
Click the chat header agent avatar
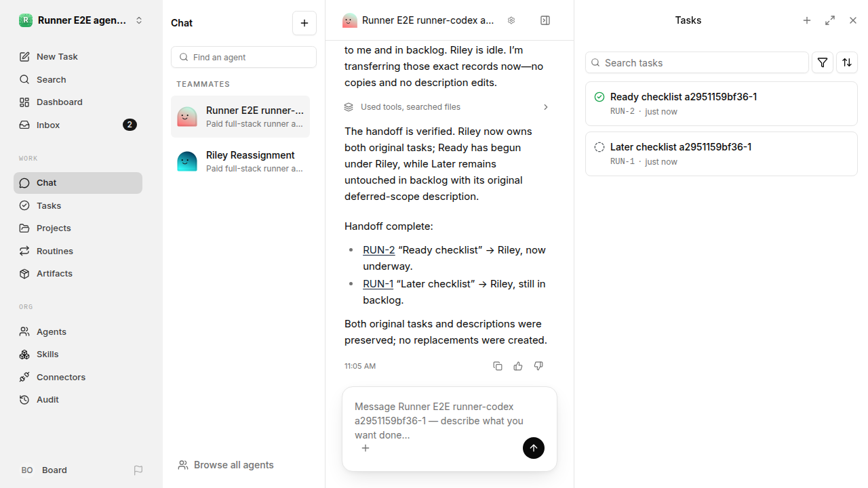350,20
